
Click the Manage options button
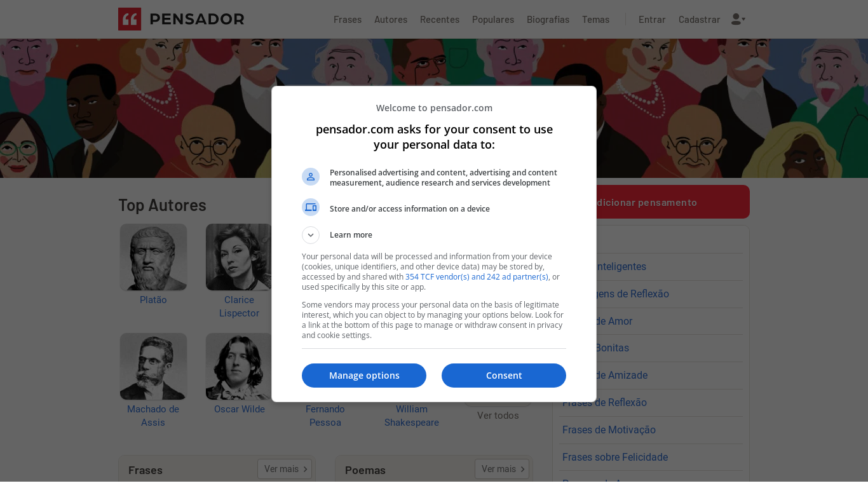pos(364,376)
